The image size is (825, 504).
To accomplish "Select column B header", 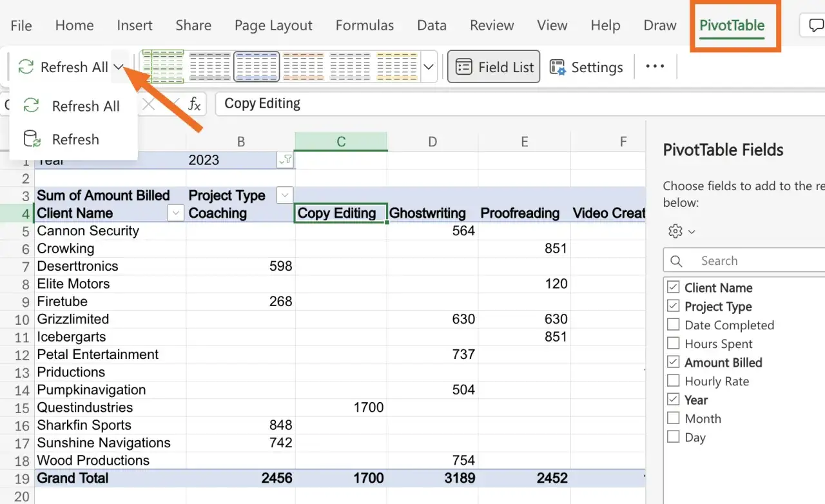I will [240, 142].
